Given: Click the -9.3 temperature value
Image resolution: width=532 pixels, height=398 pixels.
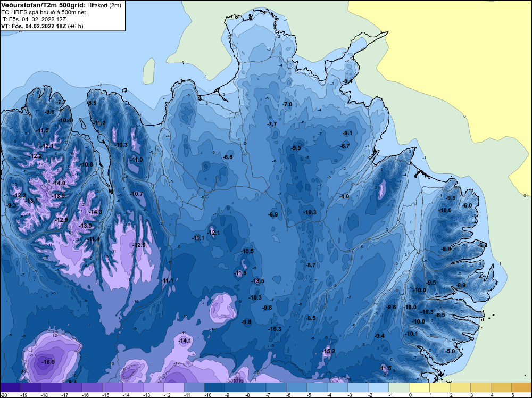Looking at the screenshot, I should click(11, 205).
